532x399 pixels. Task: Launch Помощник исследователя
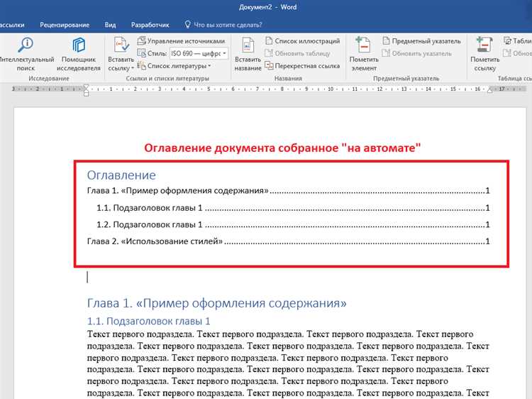(79, 54)
